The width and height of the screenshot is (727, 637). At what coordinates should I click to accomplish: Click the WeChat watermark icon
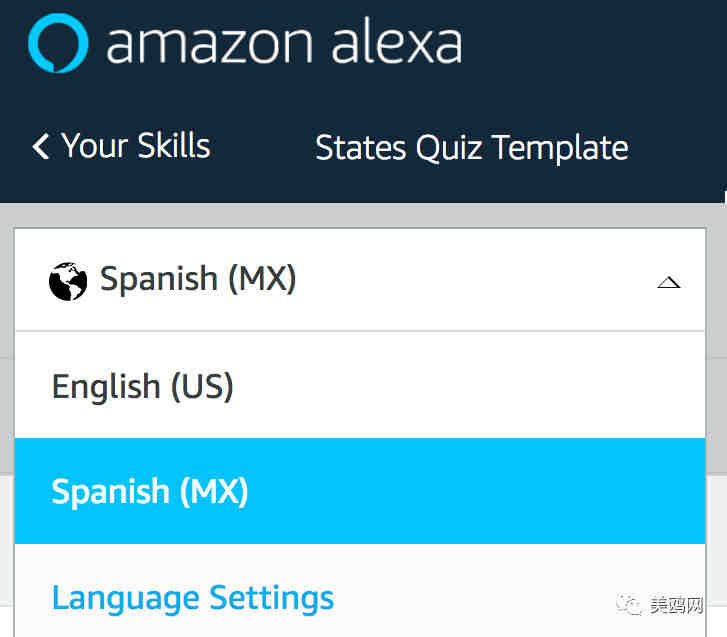click(x=629, y=604)
